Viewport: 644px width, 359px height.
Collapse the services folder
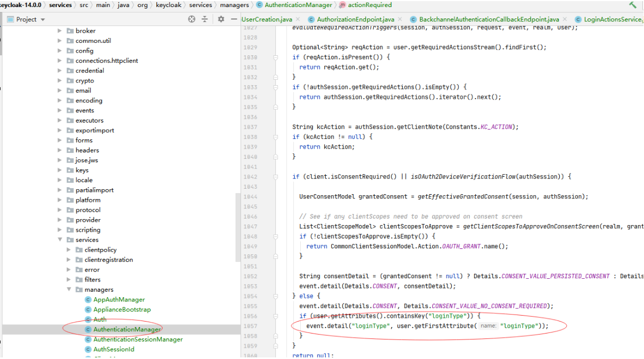click(x=60, y=240)
